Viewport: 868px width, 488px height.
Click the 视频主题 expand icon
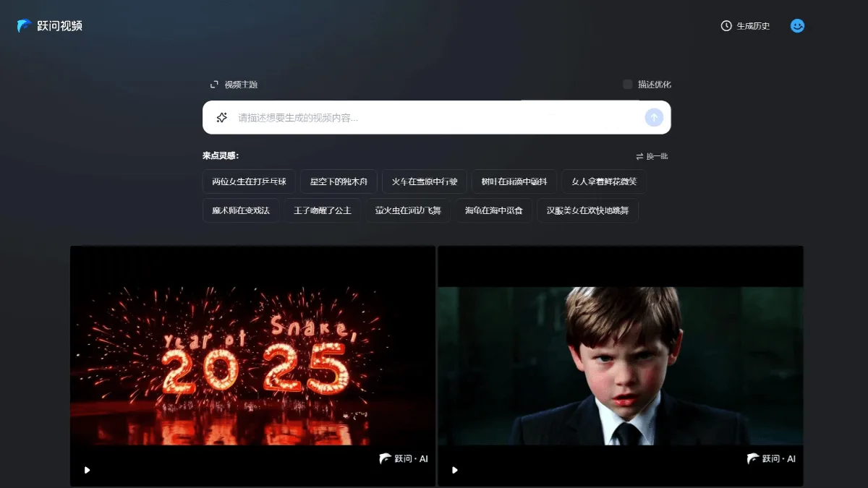[x=214, y=85]
